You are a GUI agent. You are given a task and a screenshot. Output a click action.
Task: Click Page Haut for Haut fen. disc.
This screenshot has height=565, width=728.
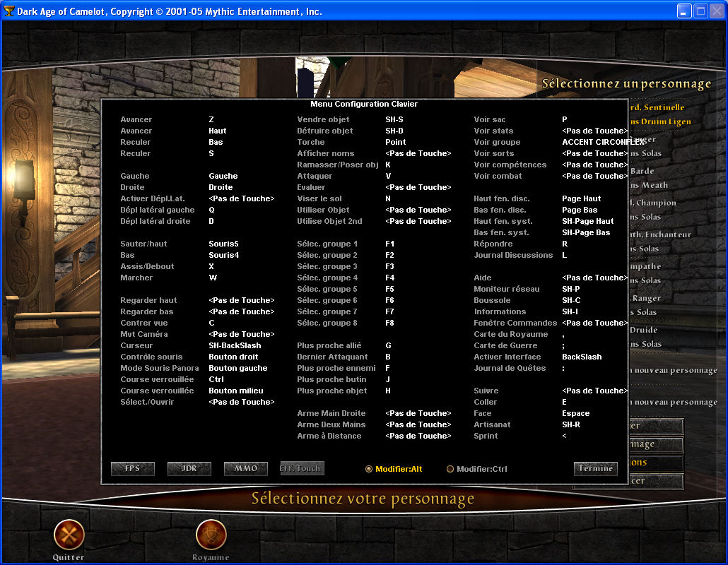click(x=581, y=198)
